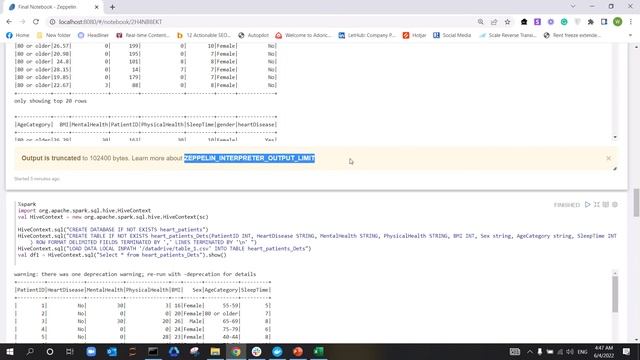Open the Rent freeze extende bookmark
Screen dimensions: 640x360
pyautogui.click(x=573, y=35)
